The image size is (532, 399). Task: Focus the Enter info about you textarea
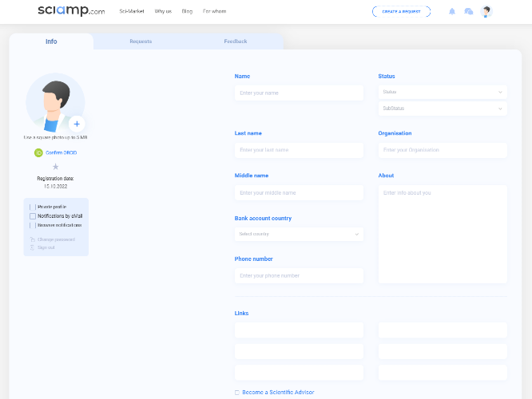point(443,234)
